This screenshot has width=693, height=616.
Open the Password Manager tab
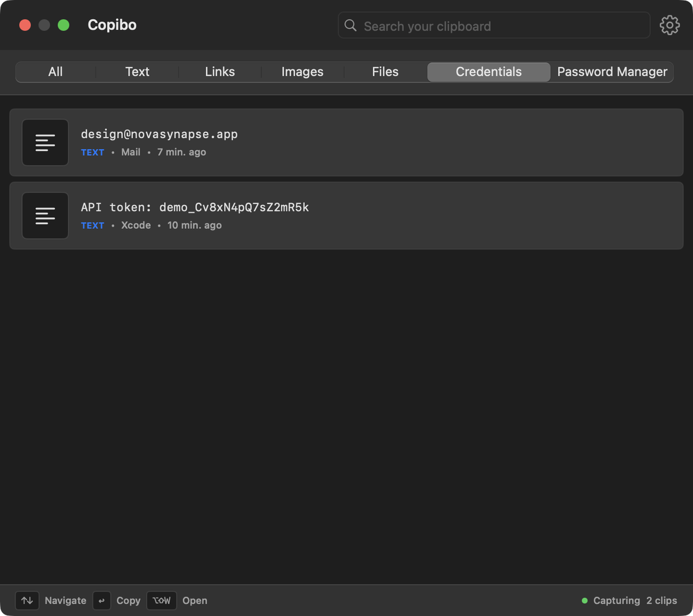pyautogui.click(x=612, y=72)
